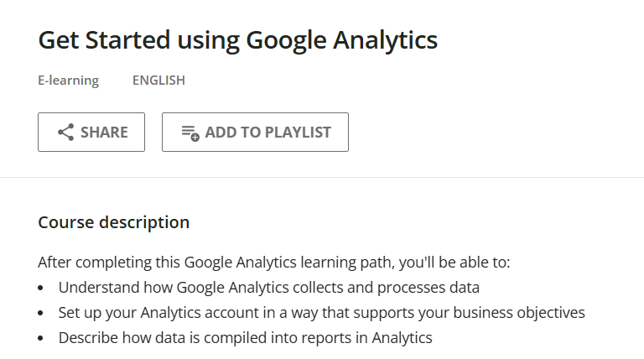Click the bullet dot before 'Describe how data'
This screenshot has height=359, width=644.
[x=42, y=339]
